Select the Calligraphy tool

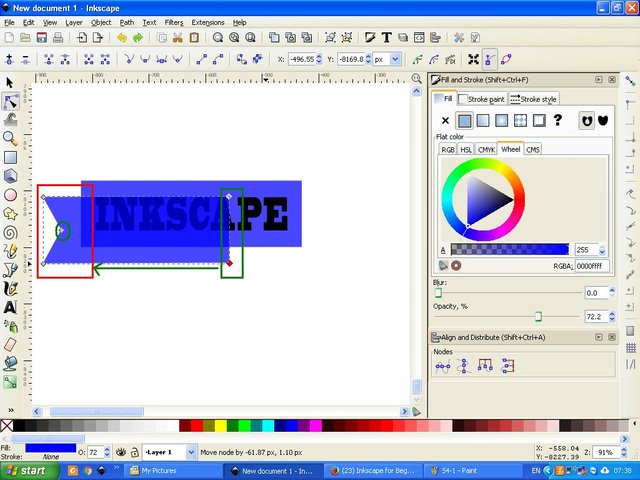pos(10,289)
